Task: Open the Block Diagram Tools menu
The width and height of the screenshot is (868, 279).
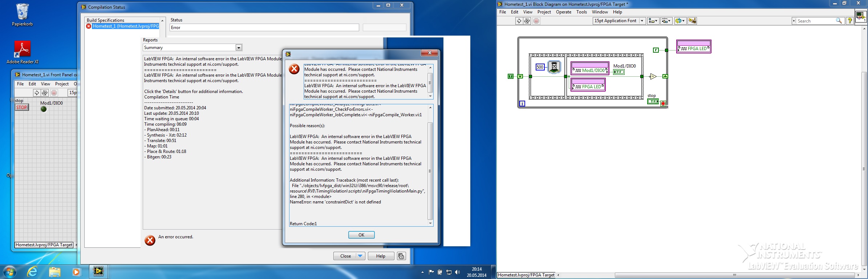Action: click(x=581, y=12)
